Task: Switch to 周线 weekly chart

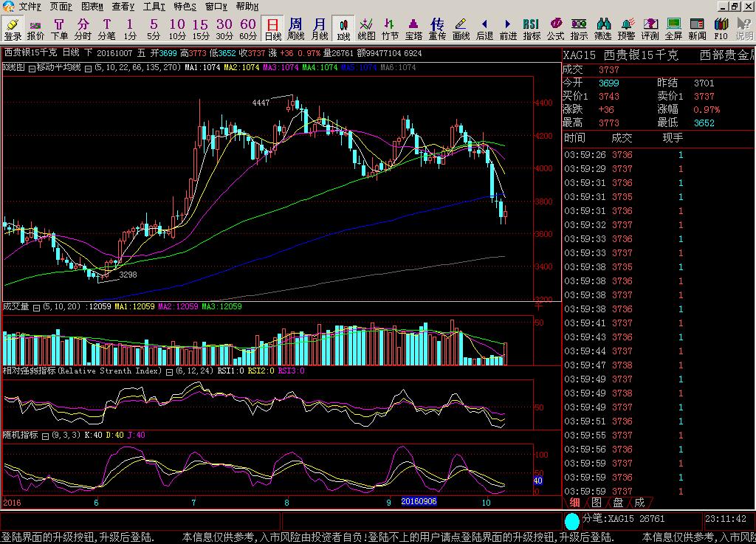Action: tap(295, 29)
